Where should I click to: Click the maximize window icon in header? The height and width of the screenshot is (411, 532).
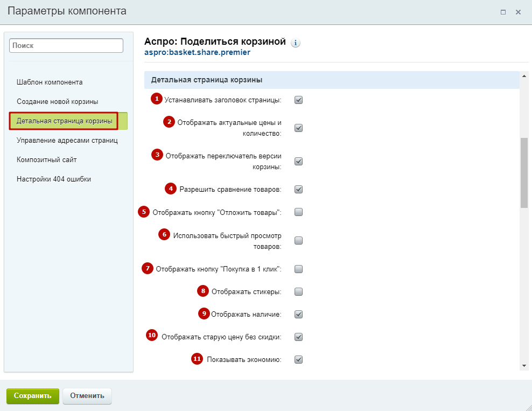(x=503, y=12)
